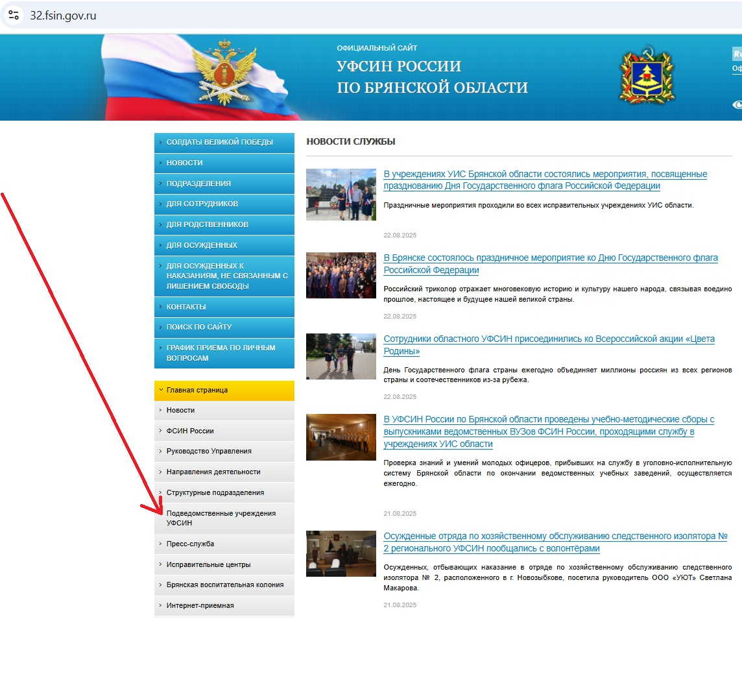Screen dimensions: 742x700
Task: Open Интернет-приемная submenu item
Action: click(224, 606)
